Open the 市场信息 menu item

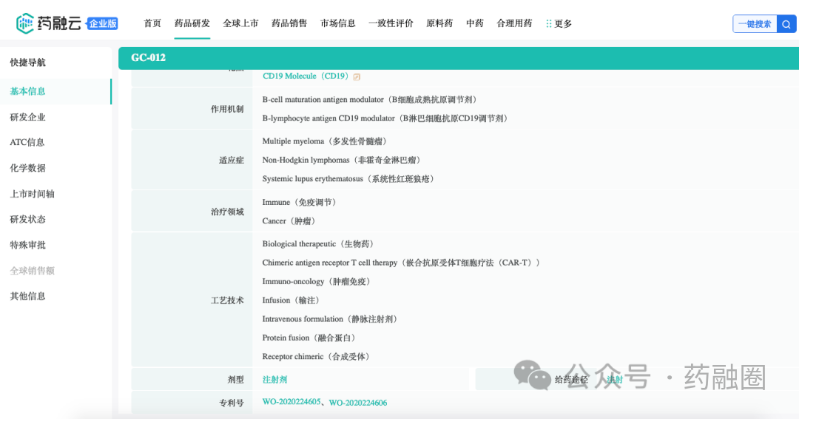[338, 23]
